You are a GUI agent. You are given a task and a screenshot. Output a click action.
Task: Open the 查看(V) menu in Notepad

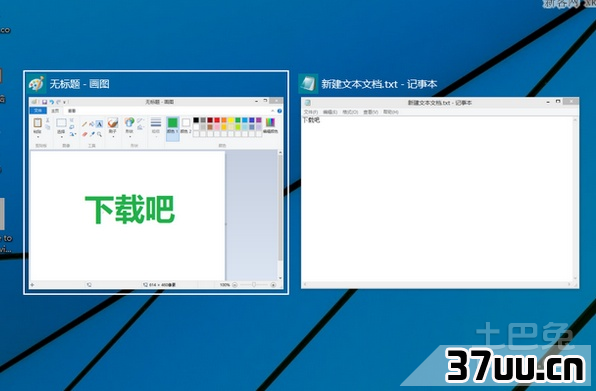(371, 112)
